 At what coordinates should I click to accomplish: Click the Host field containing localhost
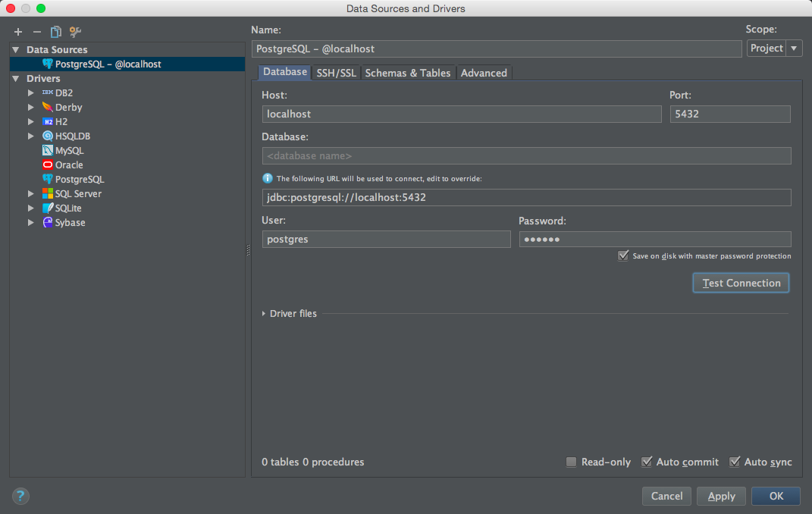pyautogui.click(x=462, y=114)
